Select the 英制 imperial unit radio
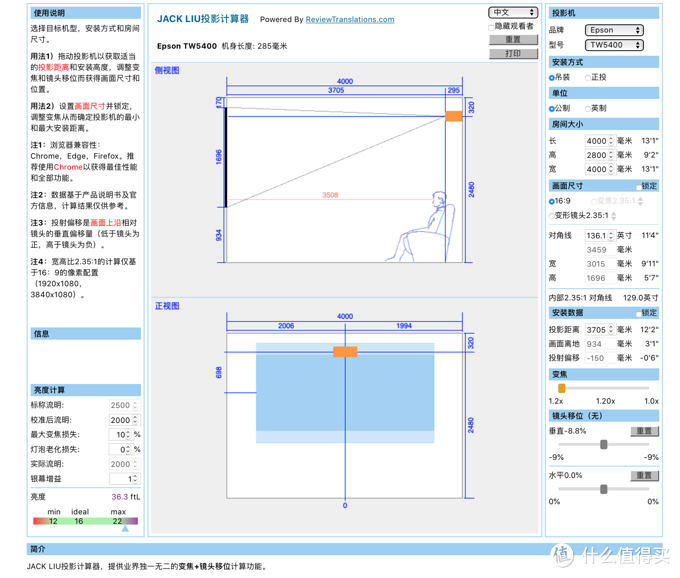Screen dimensions: 680x578 [588, 109]
